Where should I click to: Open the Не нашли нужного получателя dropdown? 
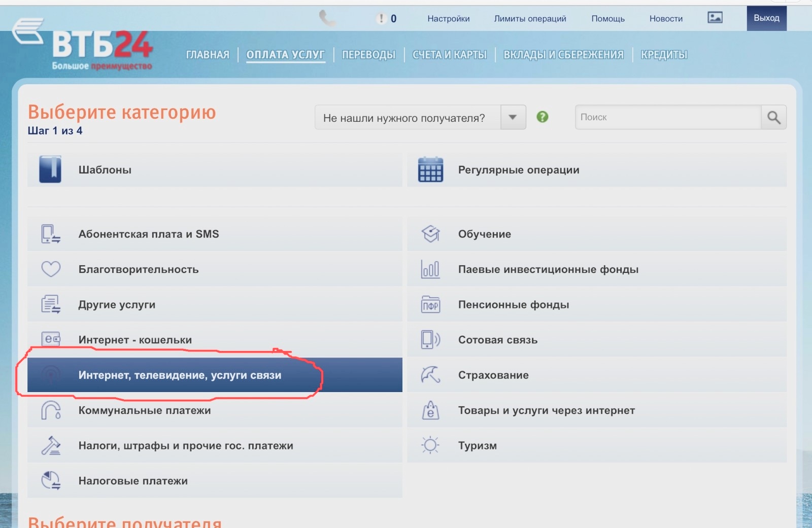click(x=512, y=117)
